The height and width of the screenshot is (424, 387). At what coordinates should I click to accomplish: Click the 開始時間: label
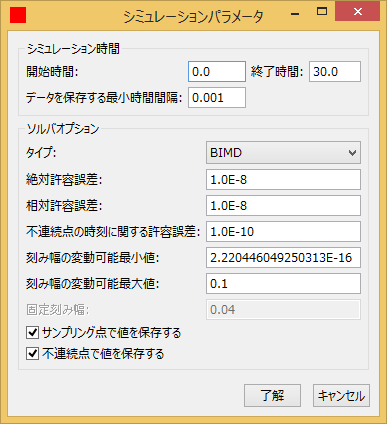(52, 72)
